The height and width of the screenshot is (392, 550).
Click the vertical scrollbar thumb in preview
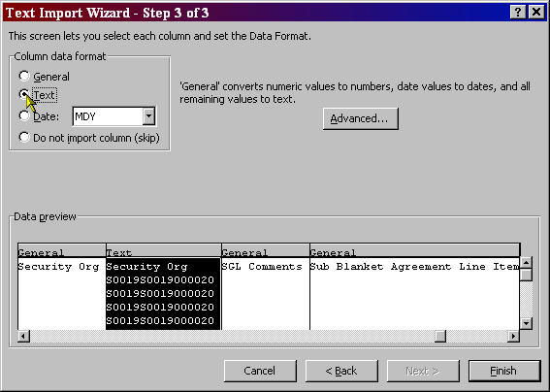(x=526, y=275)
